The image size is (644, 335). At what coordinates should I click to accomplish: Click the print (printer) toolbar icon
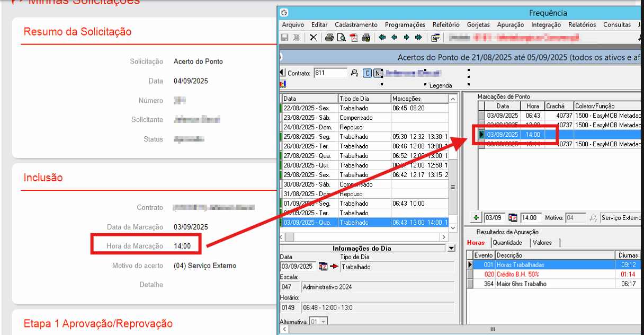[x=329, y=38]
